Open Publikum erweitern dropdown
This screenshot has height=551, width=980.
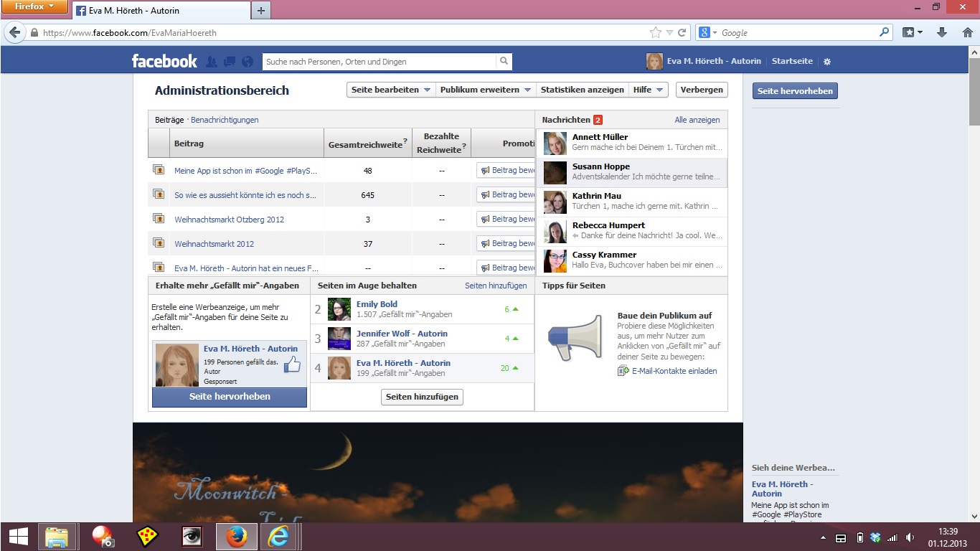[486, 90]
